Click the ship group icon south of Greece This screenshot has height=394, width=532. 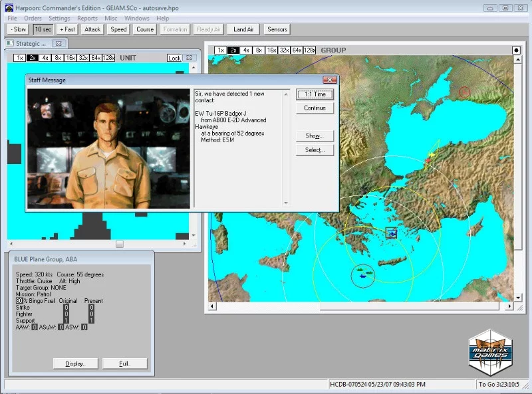pyautogui.click(x=363, y=273)
